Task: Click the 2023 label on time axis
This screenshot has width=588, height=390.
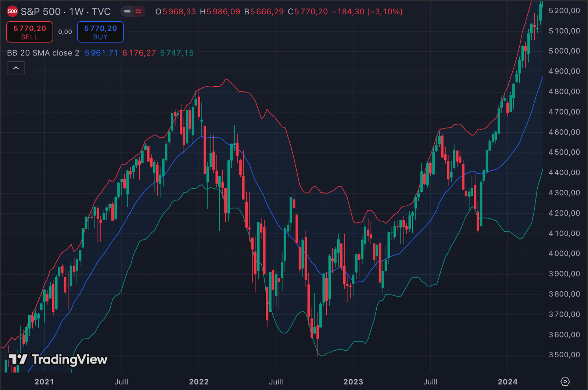Action: [x=353, y=382]
